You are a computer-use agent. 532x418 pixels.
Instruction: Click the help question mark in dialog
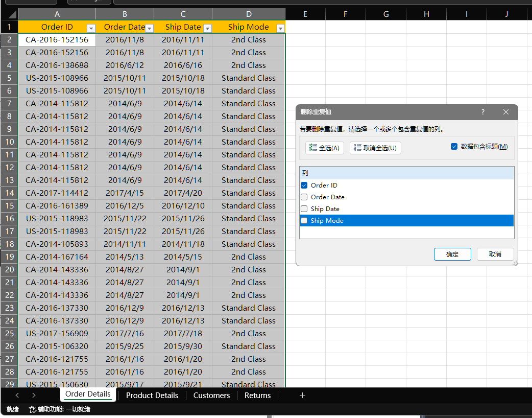tap(483, 112)
